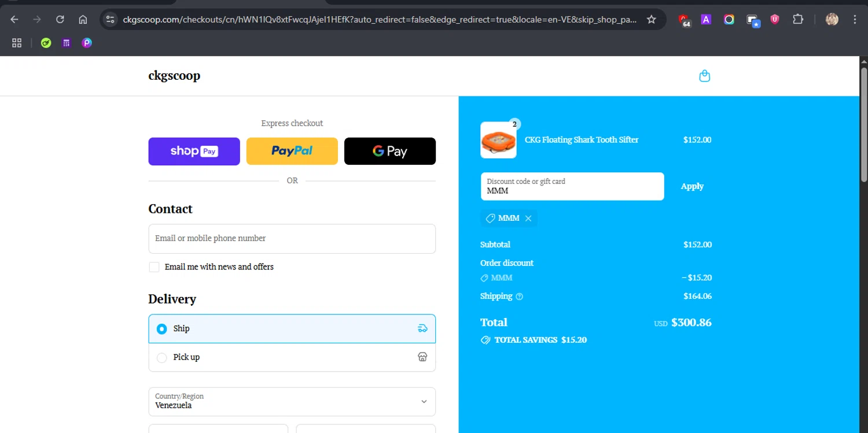This screenshot has width=868, height=433.
Task: Apply the discount code
Action: coord(692,186)
